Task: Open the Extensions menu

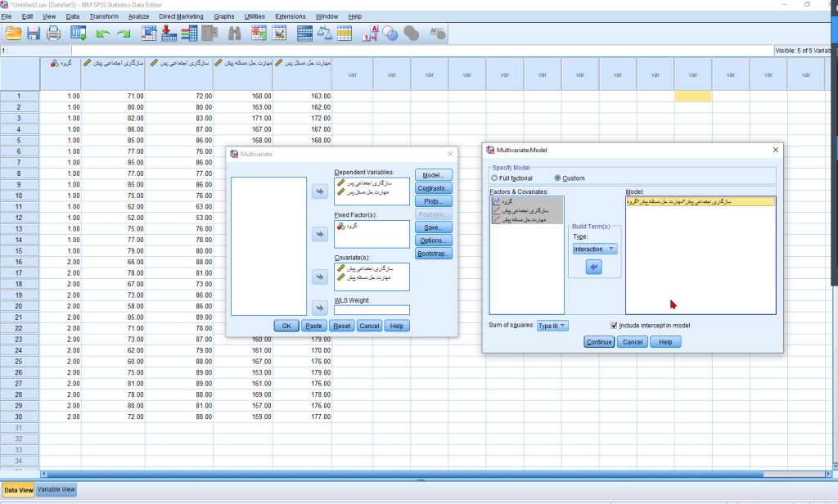Action: point(291,16)
